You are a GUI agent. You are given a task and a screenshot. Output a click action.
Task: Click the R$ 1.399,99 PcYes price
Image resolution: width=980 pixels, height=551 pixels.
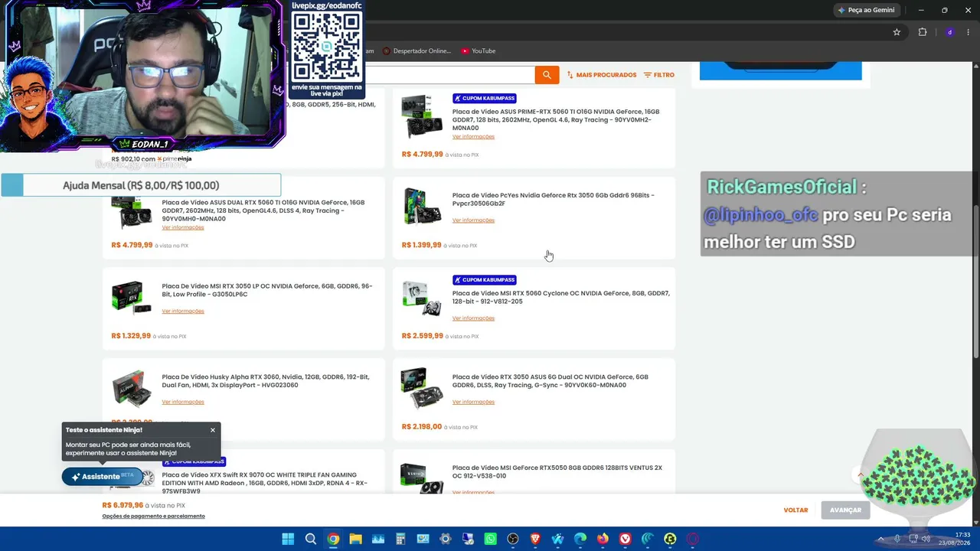[x=422, y=245]
